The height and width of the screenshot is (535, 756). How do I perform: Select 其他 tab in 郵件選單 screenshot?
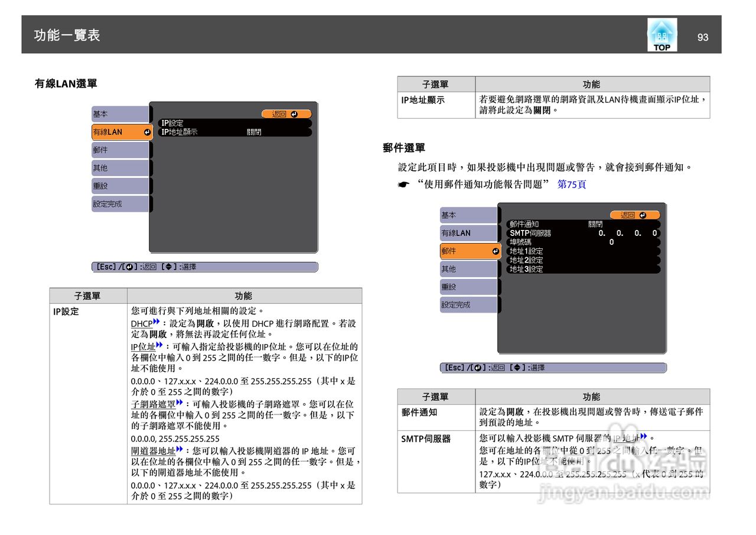pyautogui.click(x=469, y=269)
